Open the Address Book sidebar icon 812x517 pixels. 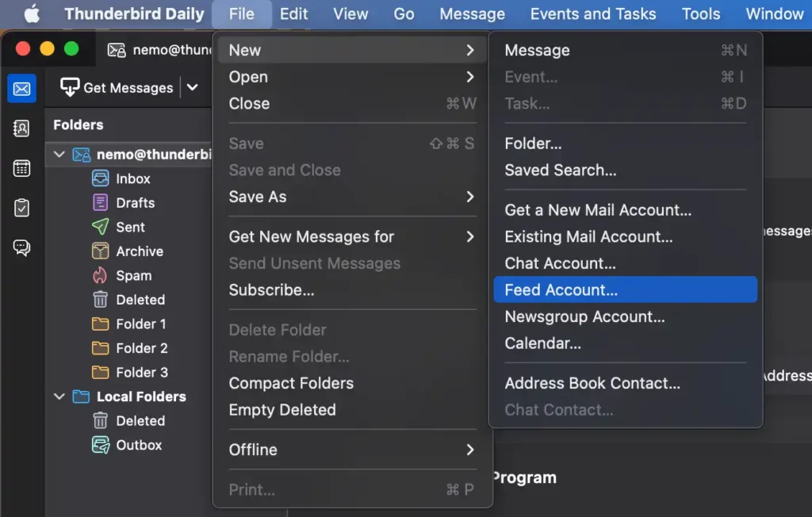(x=21, y=128)
